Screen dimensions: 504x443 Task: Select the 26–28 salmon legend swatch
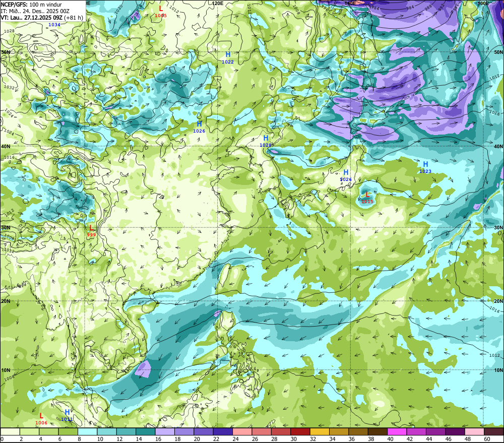pos(262,431)
